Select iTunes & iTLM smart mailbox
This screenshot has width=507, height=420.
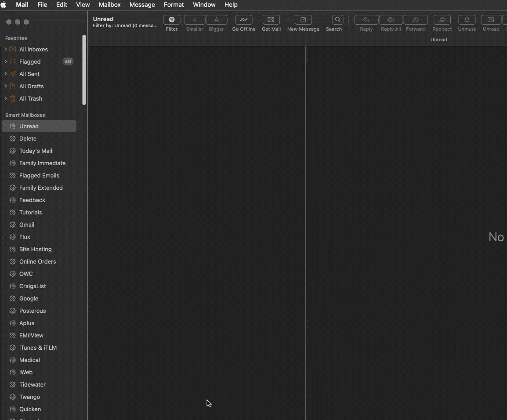[39, 347]
